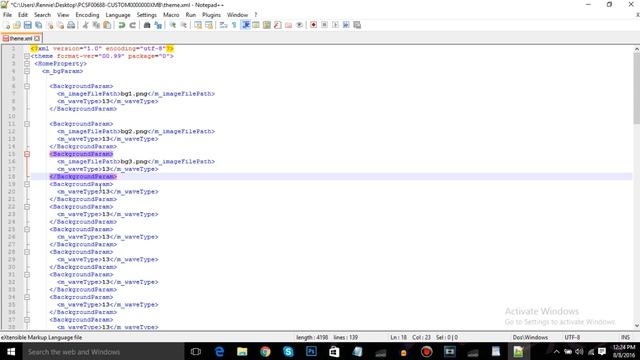
Task: Print the document with printer icon
Action: (x=71, y=25)
